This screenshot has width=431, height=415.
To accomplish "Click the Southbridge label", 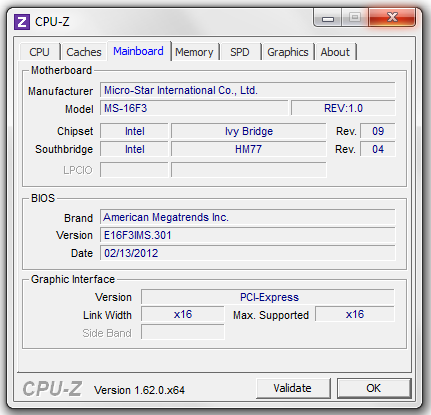I will click(x=64, y=149).
